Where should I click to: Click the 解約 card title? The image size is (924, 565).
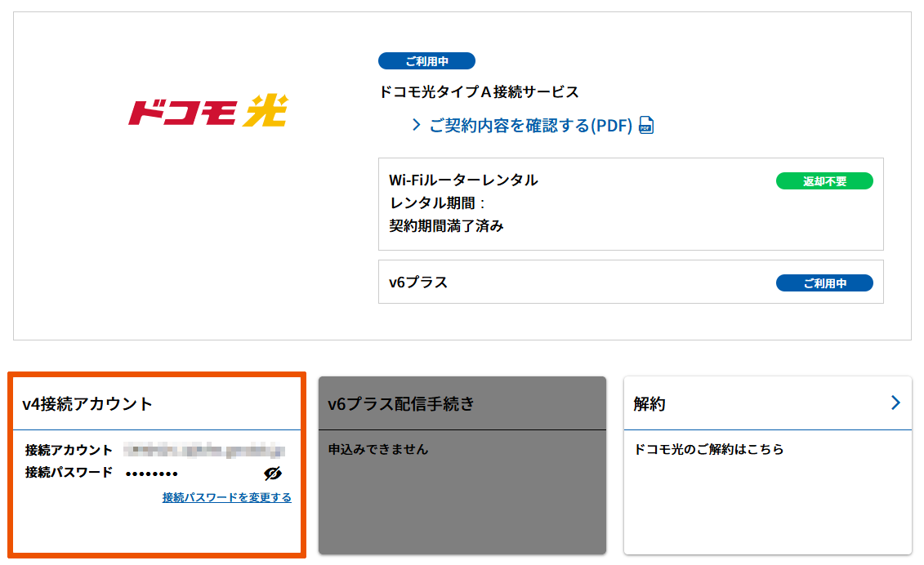coord(649,404)
